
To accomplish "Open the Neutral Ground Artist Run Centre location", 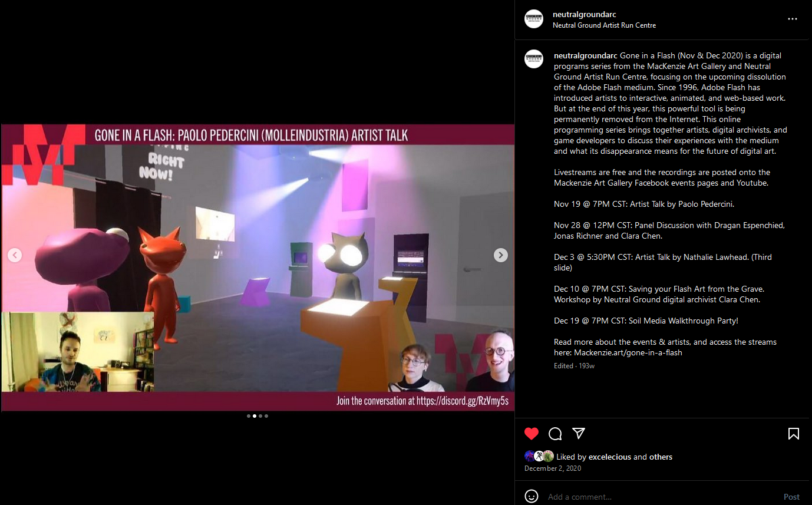I will [x=604, y=25].
